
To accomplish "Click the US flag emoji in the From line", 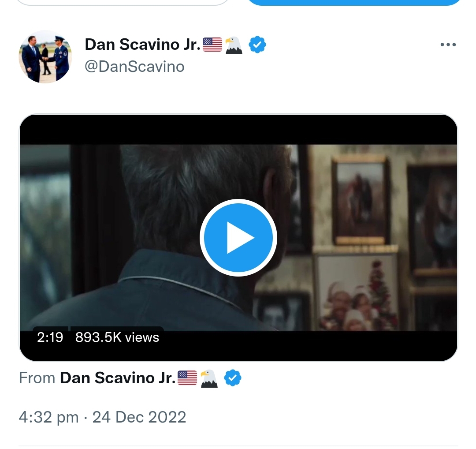I will tap(187, 378).
